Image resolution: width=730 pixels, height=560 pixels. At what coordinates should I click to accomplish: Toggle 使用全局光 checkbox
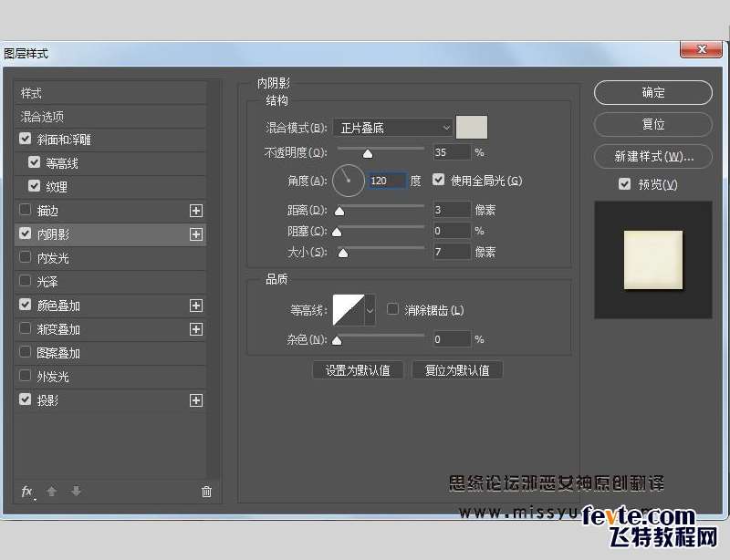pyautogui.click(x=438, y=180)
